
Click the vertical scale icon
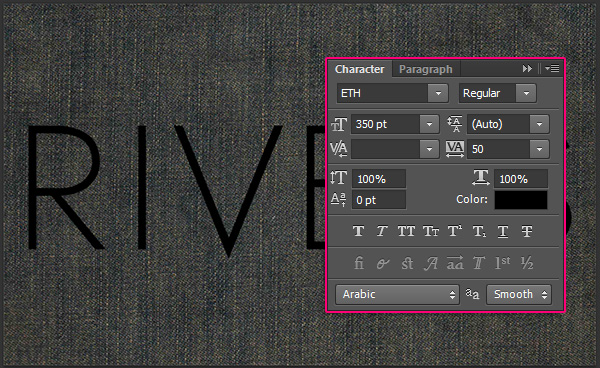pyautogui.click(x=339, y=178)
